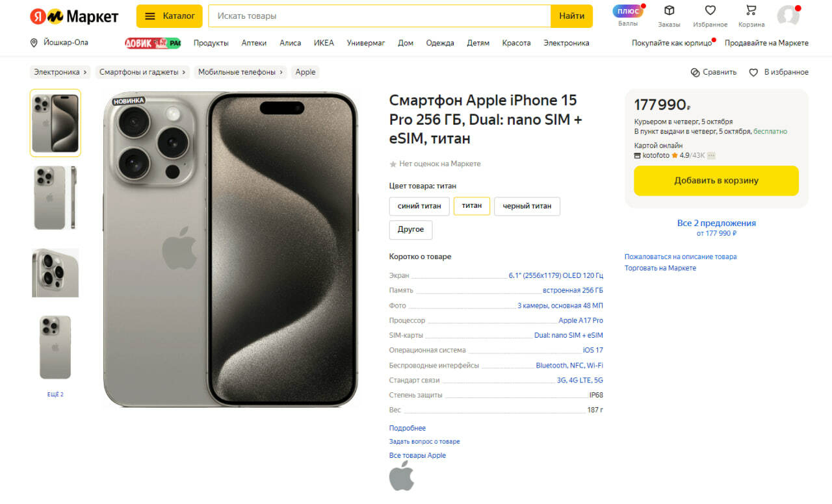Select the синий титан color option
The height and width of the screenshot is (504, 832).
[419, 206]
